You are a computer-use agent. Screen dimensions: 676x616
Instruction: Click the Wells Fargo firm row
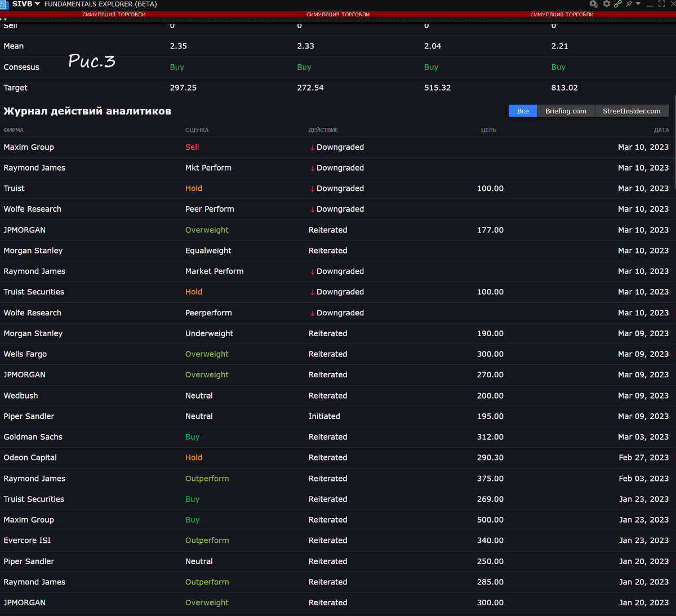(338, 354)
